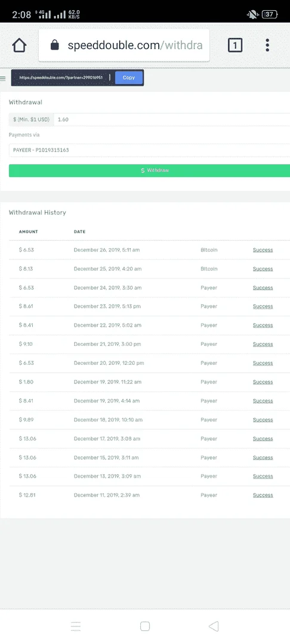Open the tab switcher showing 1 tab
The image size is (290, 644).
click(x=235, y=45)
